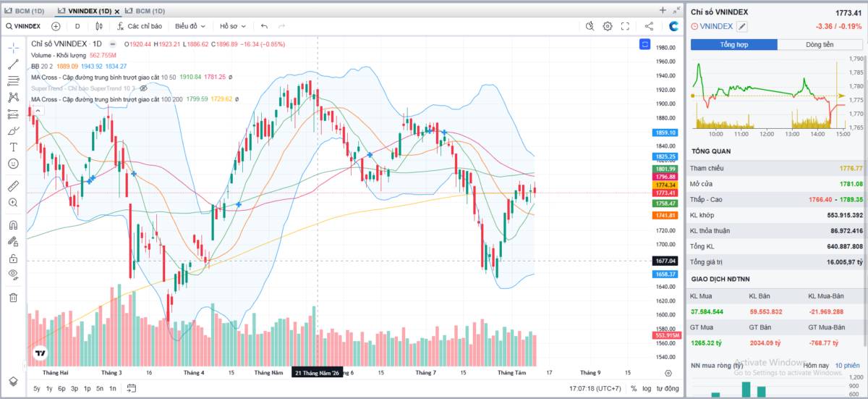Select the ruler measure tool
The image size is (868, 399).
(x=13, y=186)
